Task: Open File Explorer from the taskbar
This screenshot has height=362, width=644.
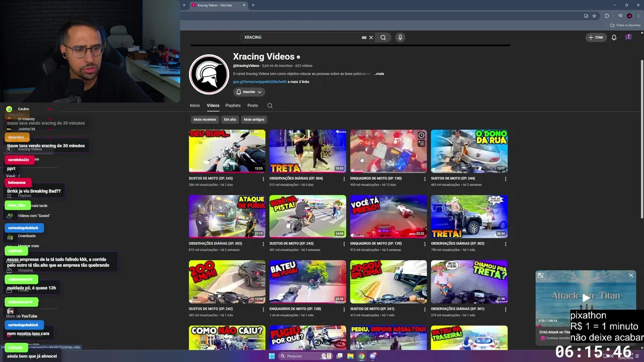Action: point(350,356)
